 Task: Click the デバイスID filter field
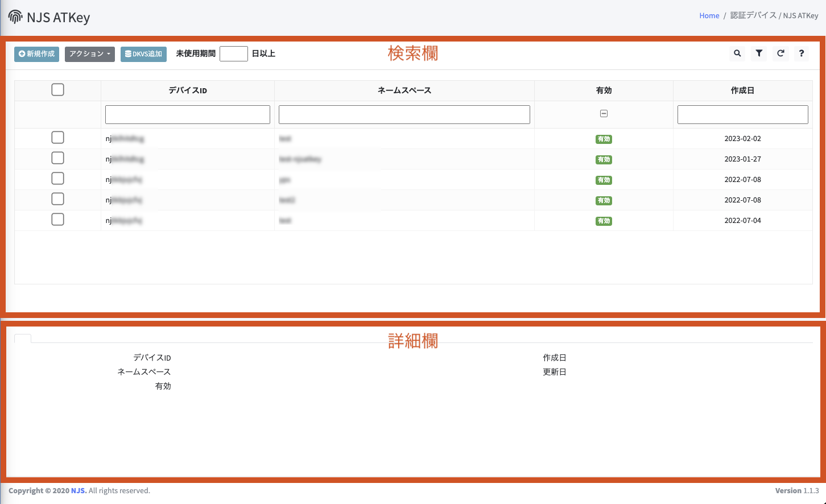click(x=188, y=114)
